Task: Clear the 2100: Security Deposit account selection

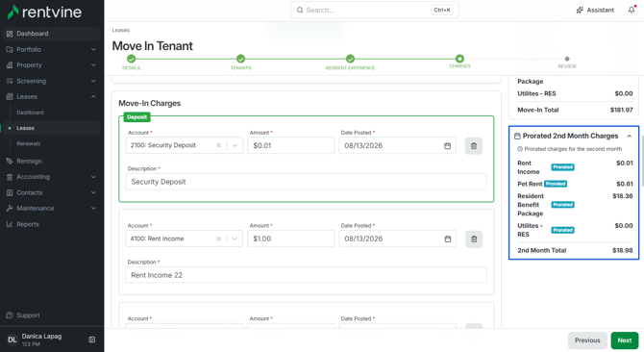Action: coord(218,145)
